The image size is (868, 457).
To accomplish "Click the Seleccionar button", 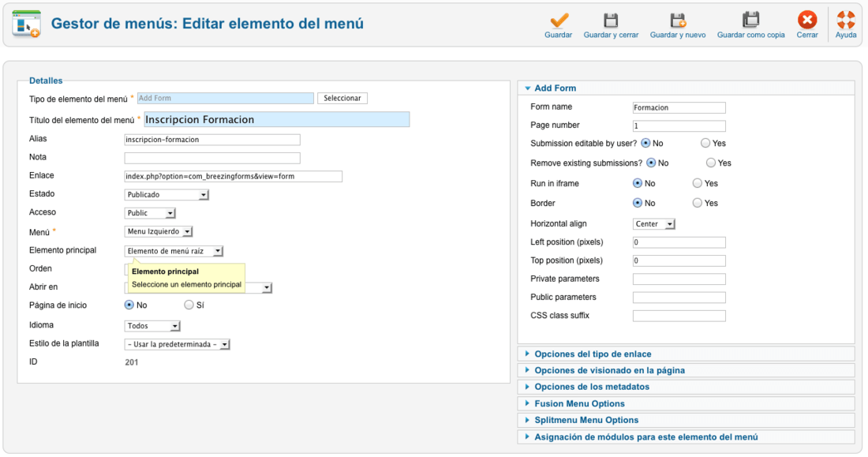I will 342,98.
